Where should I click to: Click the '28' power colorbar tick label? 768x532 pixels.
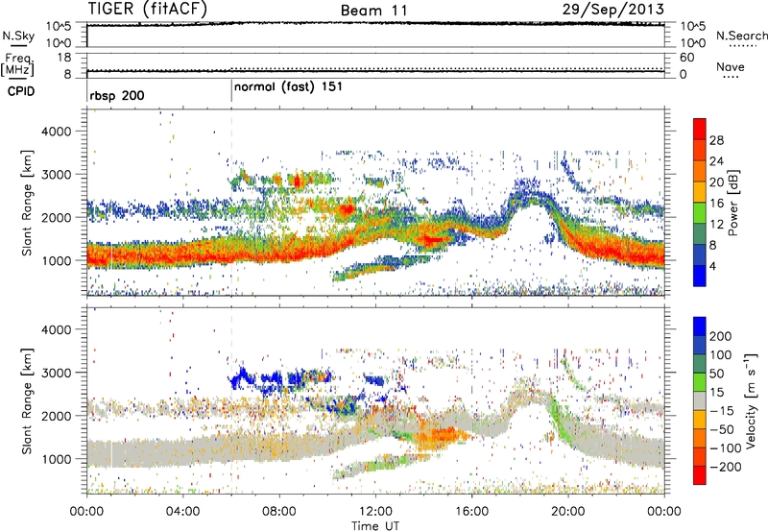[x=716, y=140]
